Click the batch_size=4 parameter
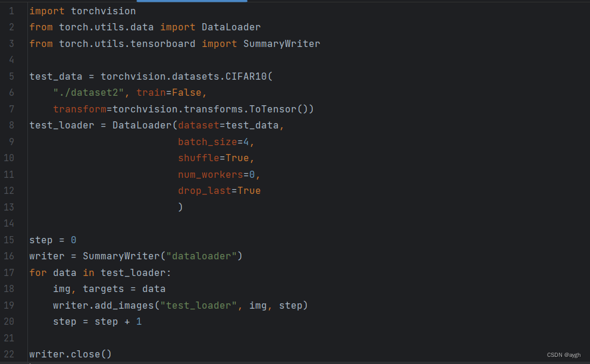Image resolution: width=590 pixels, height=364 pixels. pyautogui.click(x=214, y=142)
